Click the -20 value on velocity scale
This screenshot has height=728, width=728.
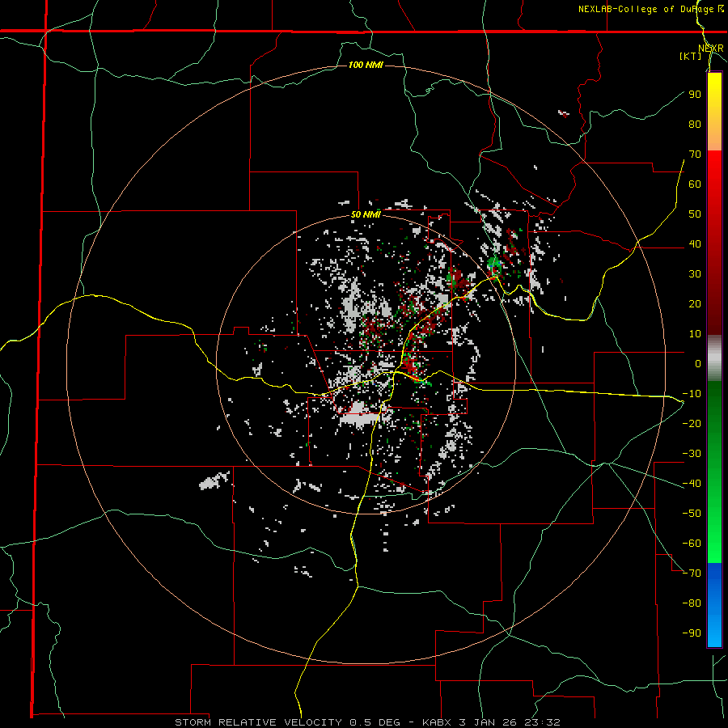coord(692,423)
